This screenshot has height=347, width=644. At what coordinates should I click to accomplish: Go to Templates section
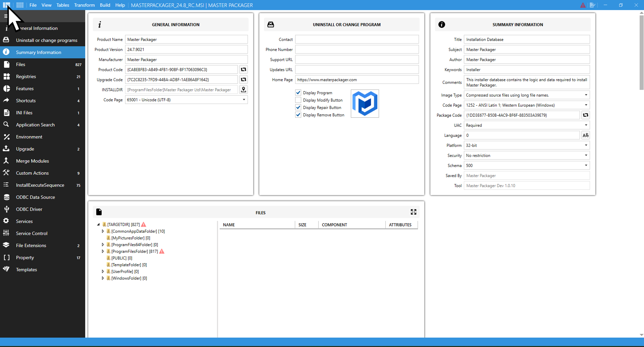(43, 270)
